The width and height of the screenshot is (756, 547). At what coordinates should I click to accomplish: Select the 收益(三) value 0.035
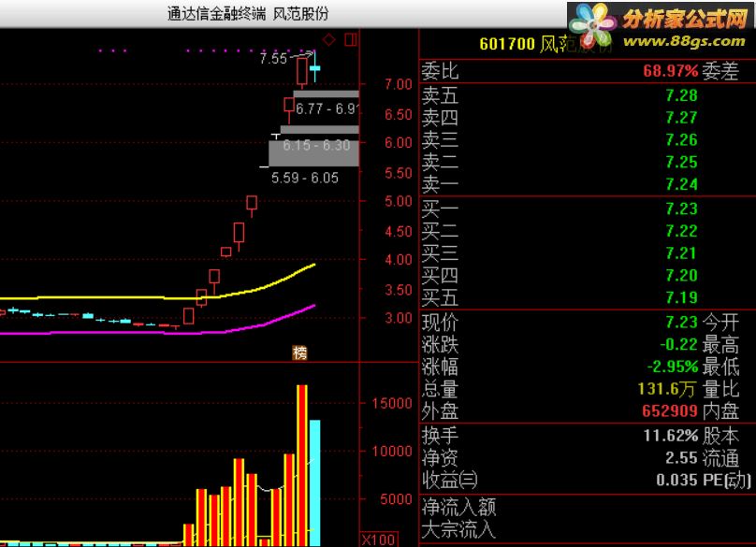click(676, 480)
